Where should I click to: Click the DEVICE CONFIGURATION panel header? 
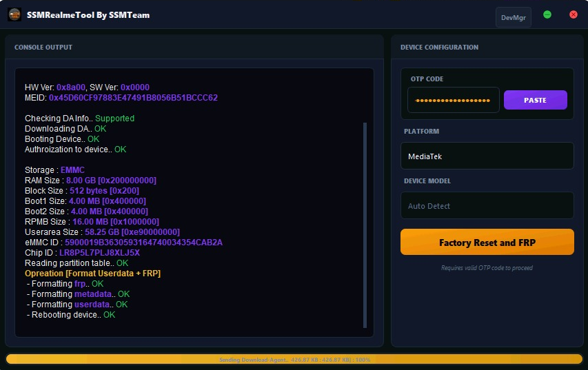coord(439,48)
